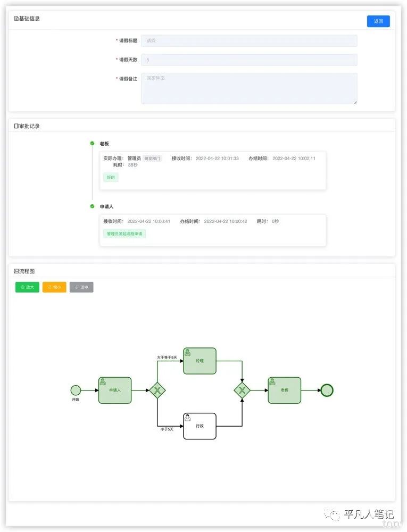Click the 开始 start event circle
The image size is (407, 532).
click(76, 390)
